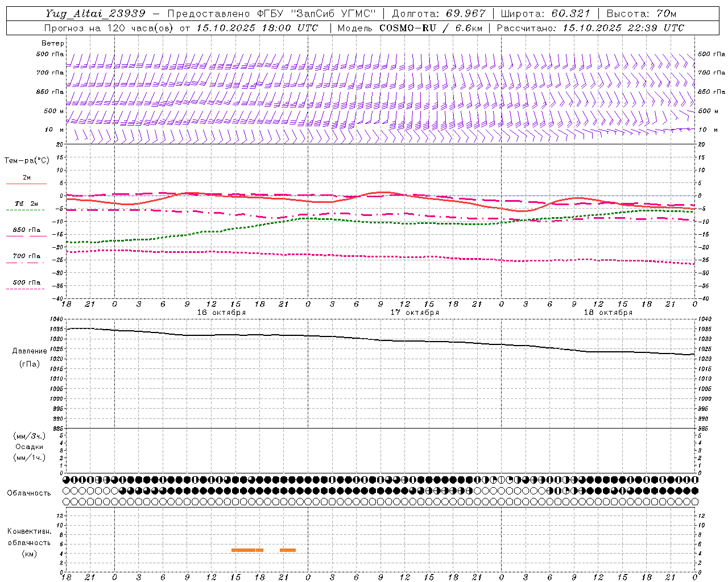Viewport: 728px width, 582px height.
Task: Click the Тем-ра(°C) axis title
Action: pyautogui.click(x=27, y=161)
